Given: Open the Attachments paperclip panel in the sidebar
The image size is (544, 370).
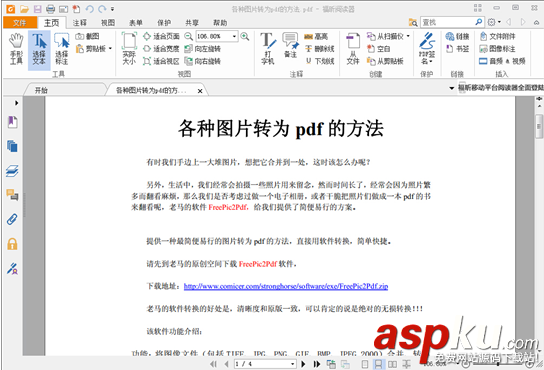Looking at the screenshot, I should [x=12, y=219].
